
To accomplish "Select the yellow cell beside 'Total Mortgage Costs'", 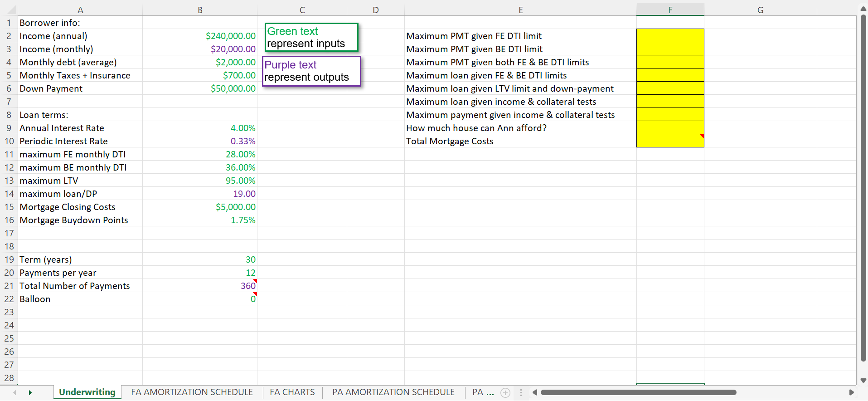I will (670, 141).
